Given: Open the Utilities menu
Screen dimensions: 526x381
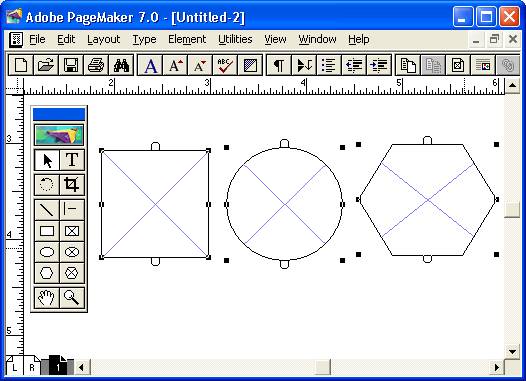Looking at the screenshot, I should point(235,39).
